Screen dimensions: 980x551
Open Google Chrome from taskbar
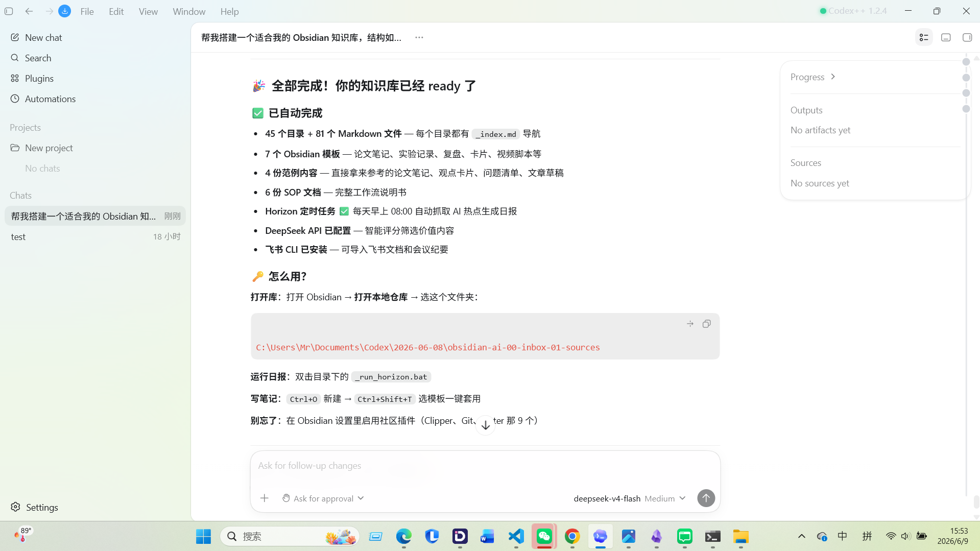[572, 536]
